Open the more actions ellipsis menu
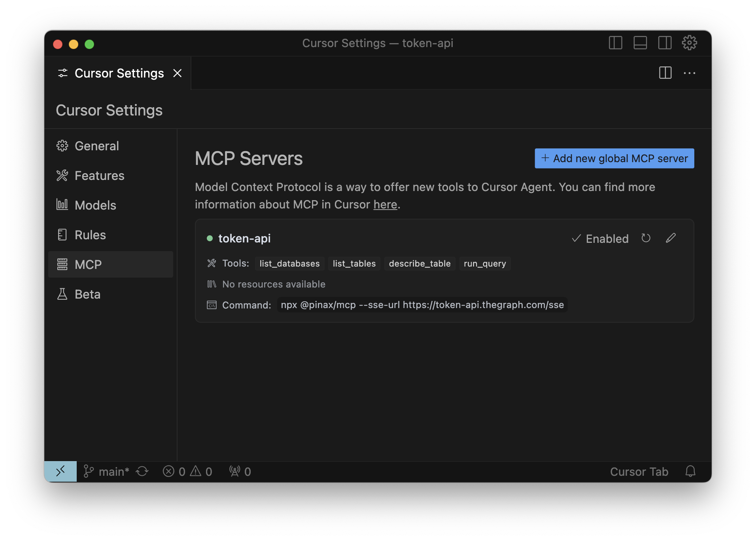This screenshot has width=756, height=541. (689, 73)
